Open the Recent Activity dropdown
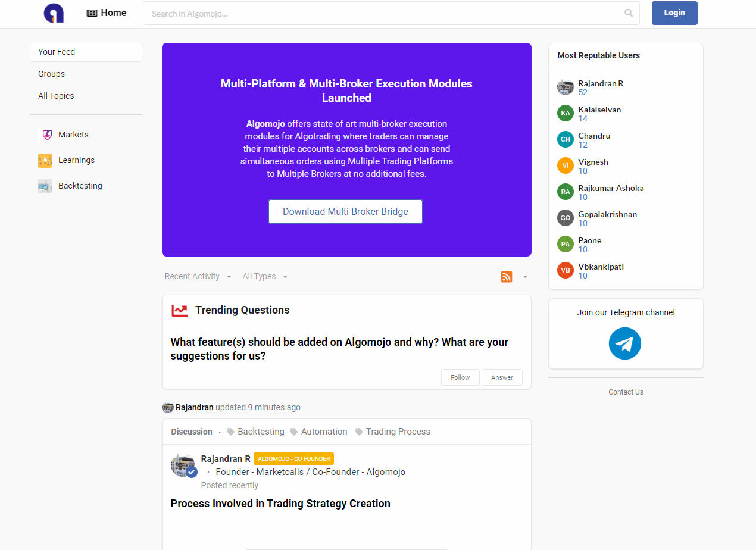 click(198, 276)
